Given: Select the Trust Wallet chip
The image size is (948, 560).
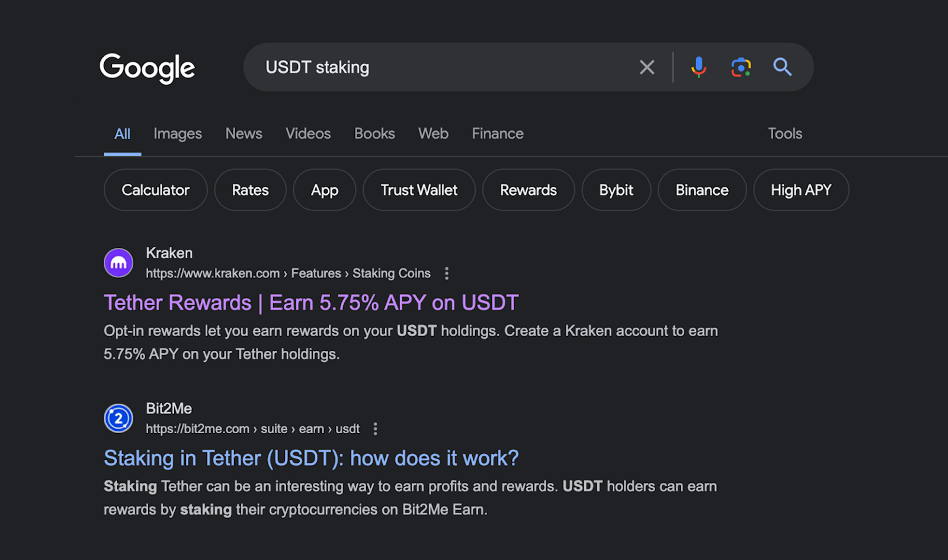Looking at the screenshot, I should pyautogui.click(x=419, y=190).
